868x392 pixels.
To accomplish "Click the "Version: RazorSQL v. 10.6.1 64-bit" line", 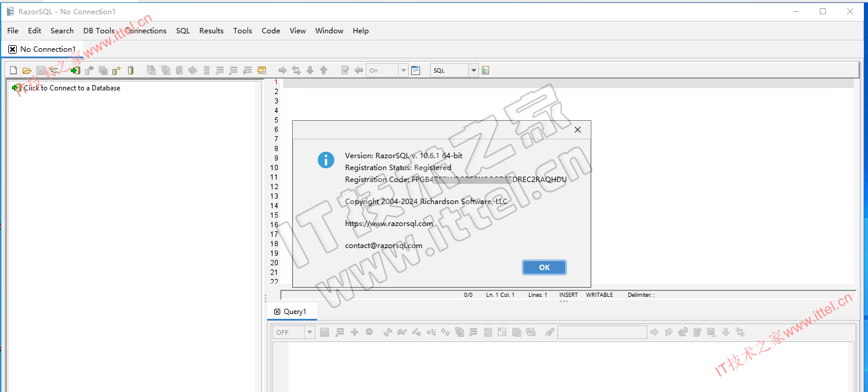I will pyautogui.click(x=404, y=156).
